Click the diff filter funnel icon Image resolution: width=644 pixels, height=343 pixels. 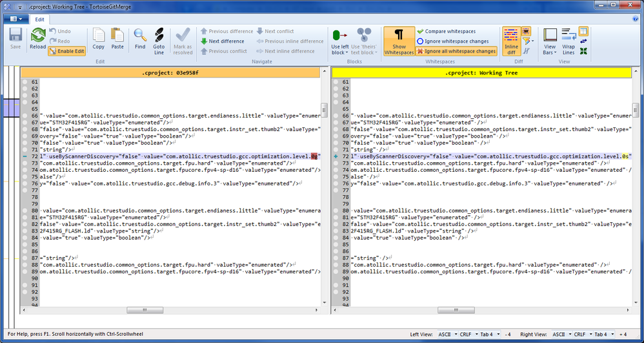pos(526,41)
